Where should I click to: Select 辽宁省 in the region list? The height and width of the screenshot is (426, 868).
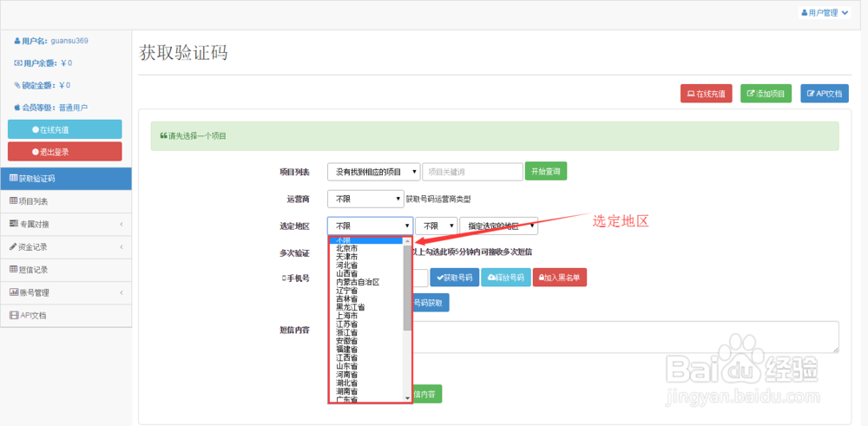click(366, 291)
